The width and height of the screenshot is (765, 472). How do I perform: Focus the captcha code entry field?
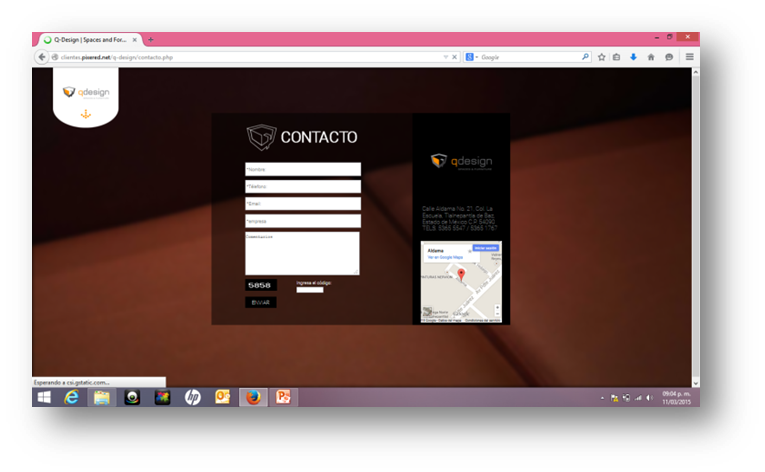tap(309, 291)
